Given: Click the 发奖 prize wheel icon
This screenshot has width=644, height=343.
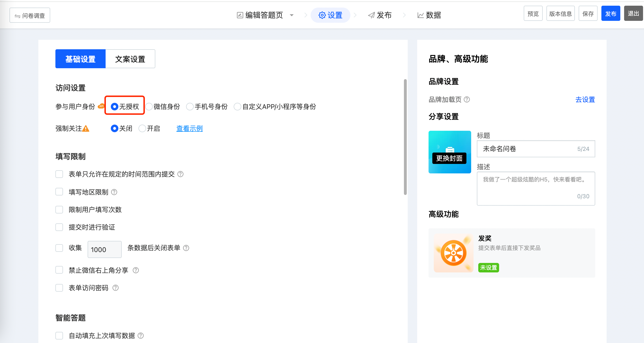Looking at the screenshot, I should pos(453,253).
